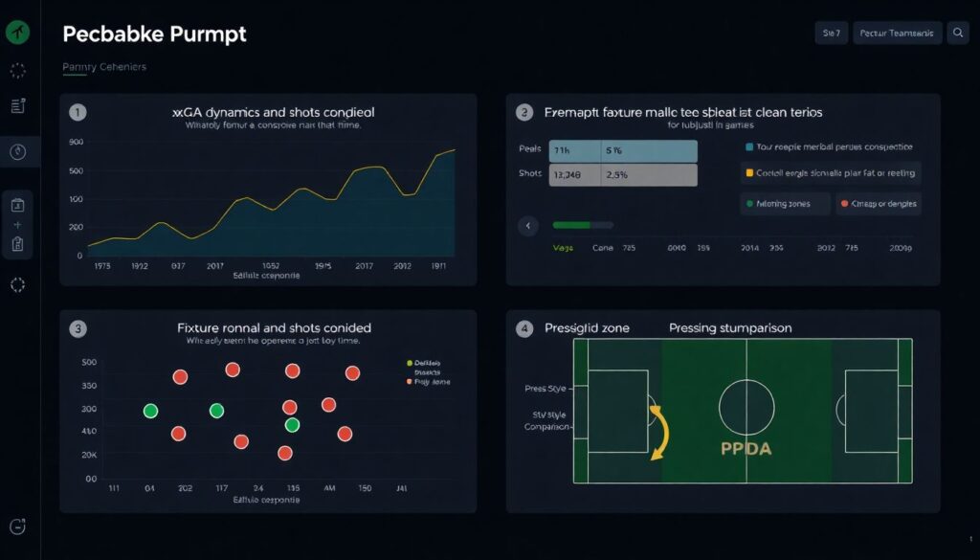The height and width of the screenshot is (560, 980).
Task: Select the highlighted circular sidebar icon
Action: click(x=17, y=151)
